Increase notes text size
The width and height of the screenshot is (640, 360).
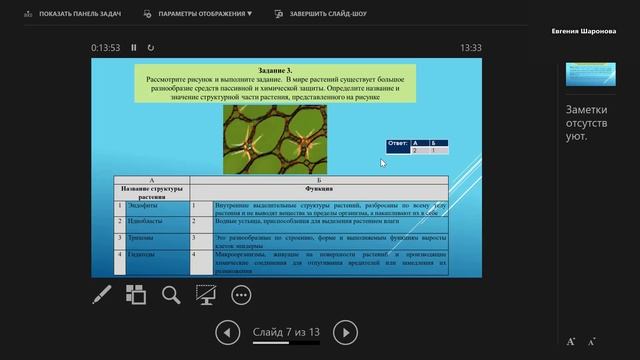click(x=571, y=342)
